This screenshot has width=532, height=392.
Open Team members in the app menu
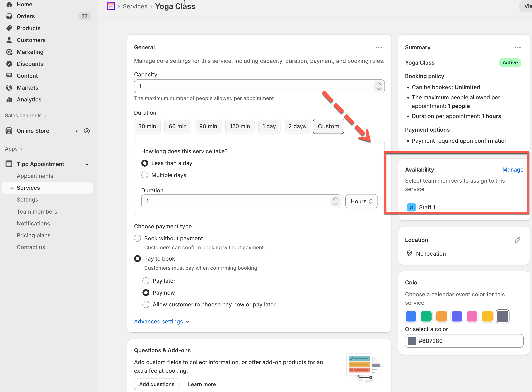pos(37,211)
